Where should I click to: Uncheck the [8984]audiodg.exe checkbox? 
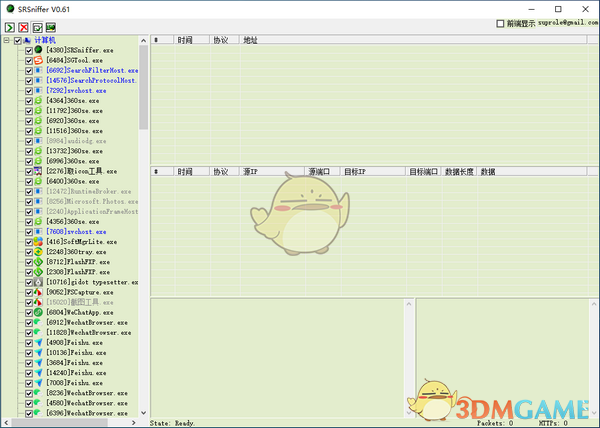(29, 141)
